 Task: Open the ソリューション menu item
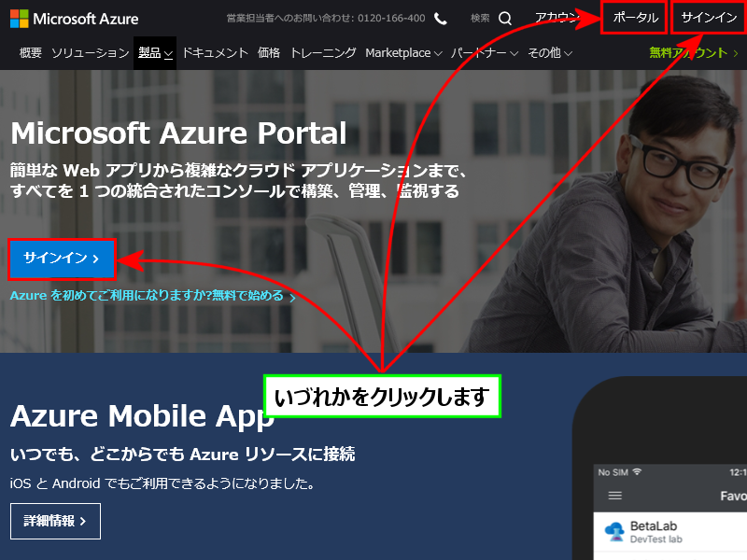click(90, 53)
